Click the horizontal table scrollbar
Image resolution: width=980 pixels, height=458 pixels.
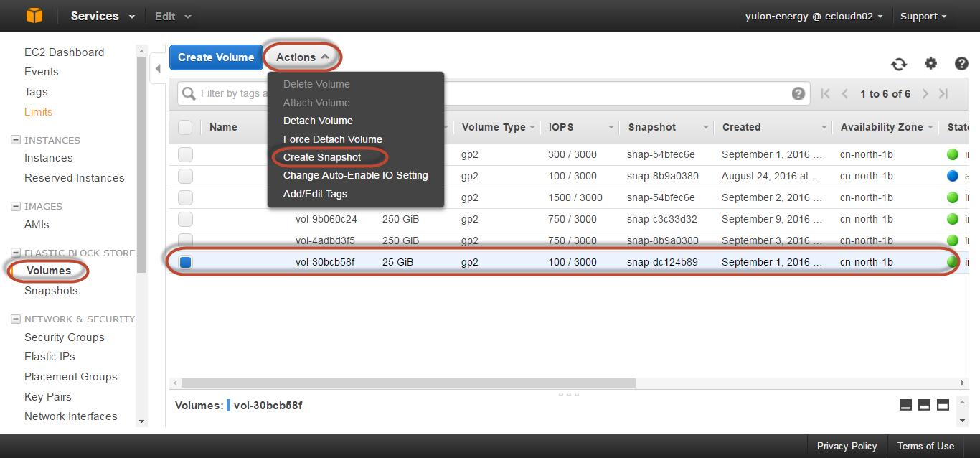click(407, 383)
